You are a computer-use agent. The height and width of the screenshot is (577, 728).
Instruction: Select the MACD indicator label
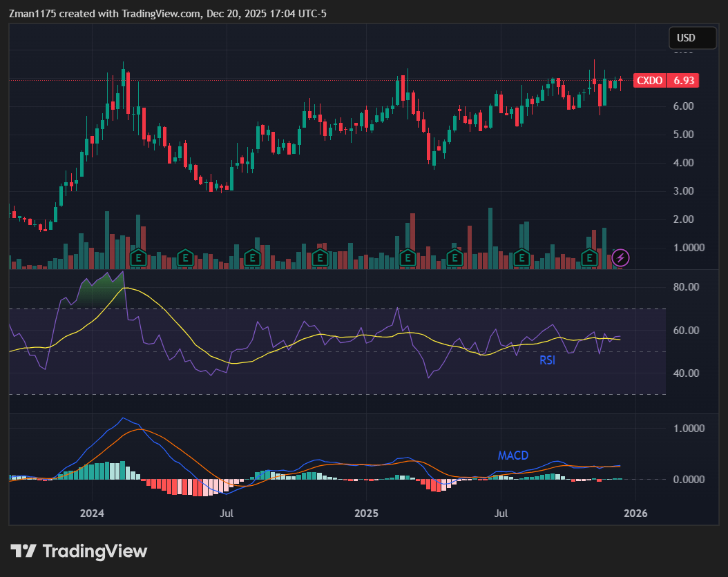(x=513, y=456)
